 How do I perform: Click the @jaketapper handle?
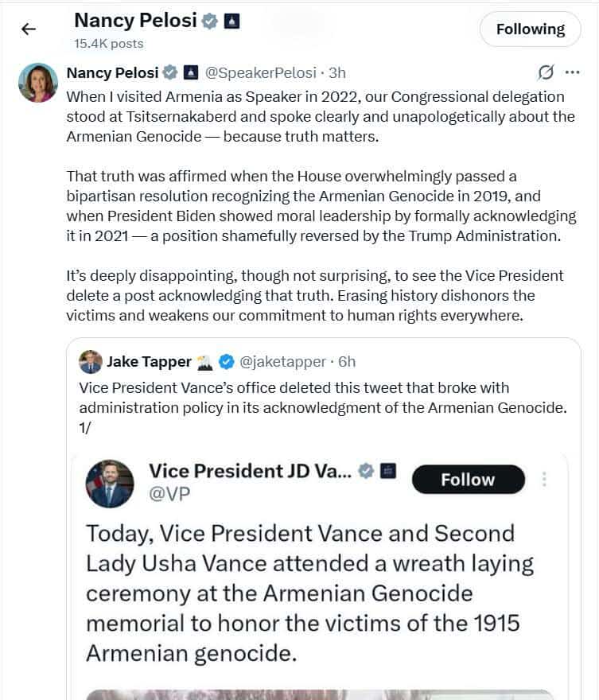coord(282,362)
